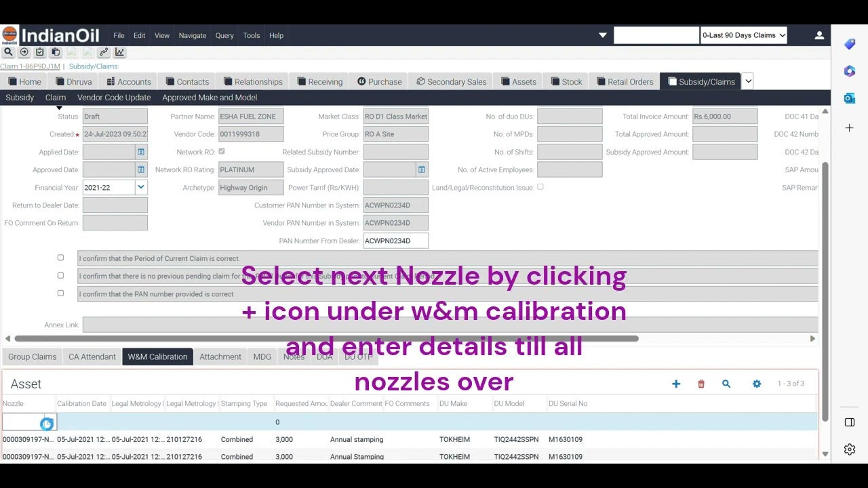Click the Asset list search icon
868x488 pixels.
click(x=726, y=384)
